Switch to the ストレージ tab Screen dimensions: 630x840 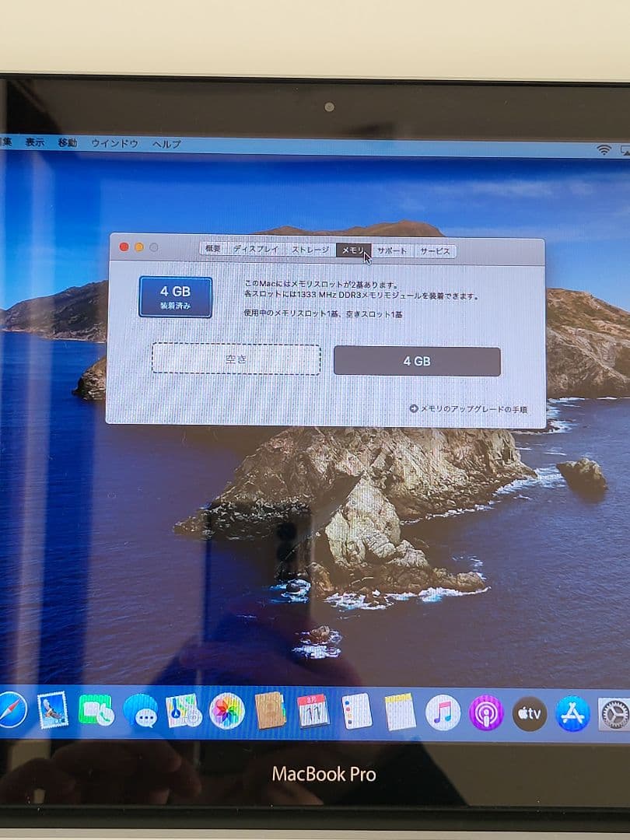[x=310, y=250]
